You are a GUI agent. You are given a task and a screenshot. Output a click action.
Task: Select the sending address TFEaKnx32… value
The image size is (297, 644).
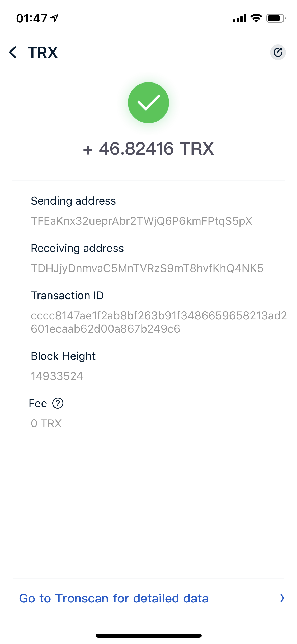pyautogui.click(x=142, y=221)
